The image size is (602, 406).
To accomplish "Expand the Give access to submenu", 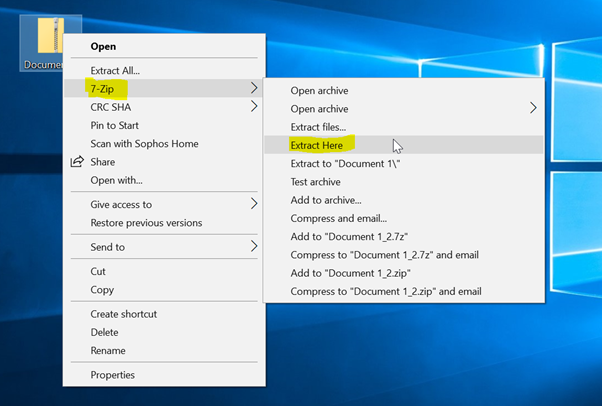I will coord(254,204).
